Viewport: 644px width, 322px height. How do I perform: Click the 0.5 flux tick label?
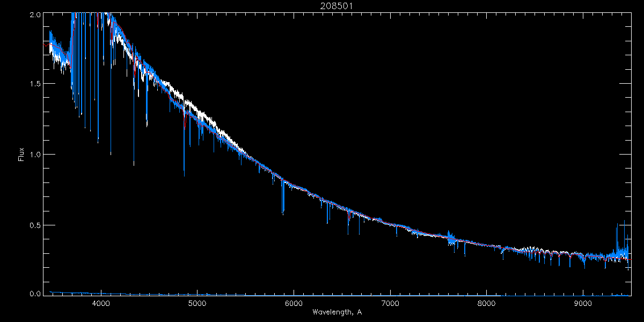(35, 225)
